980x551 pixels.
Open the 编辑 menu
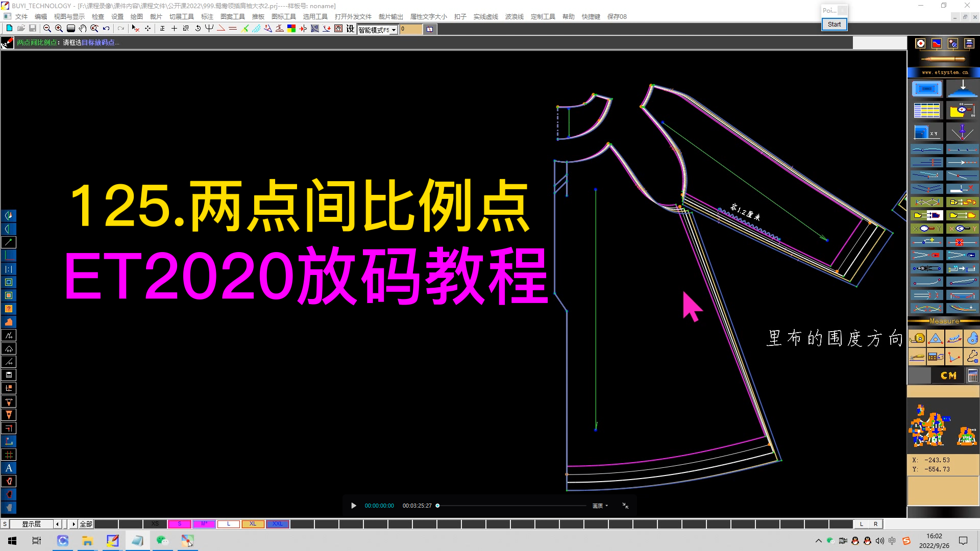(x=41, y=16)
